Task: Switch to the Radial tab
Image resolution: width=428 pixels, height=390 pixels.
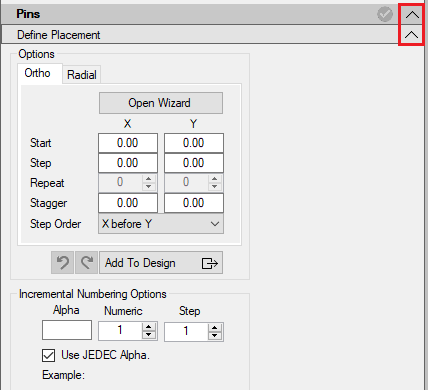Action: pyautogui.click(x=82, y=75)
